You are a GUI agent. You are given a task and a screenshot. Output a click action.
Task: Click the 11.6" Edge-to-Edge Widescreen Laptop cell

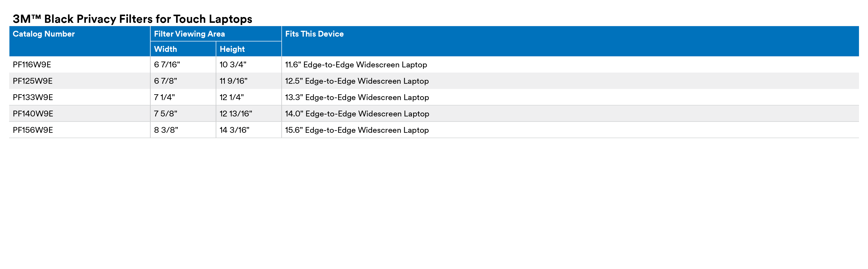point(356,65)
